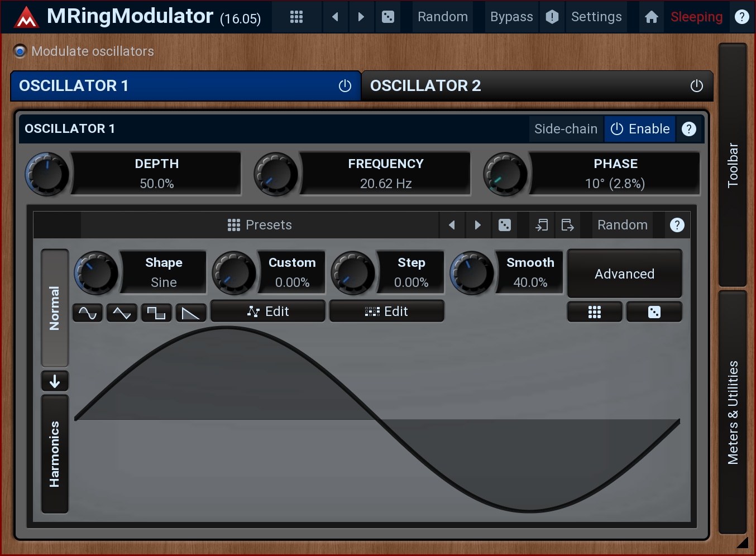
Task: Toggle Oscillator 1 tab power button
Action: (x=345, y=86)
